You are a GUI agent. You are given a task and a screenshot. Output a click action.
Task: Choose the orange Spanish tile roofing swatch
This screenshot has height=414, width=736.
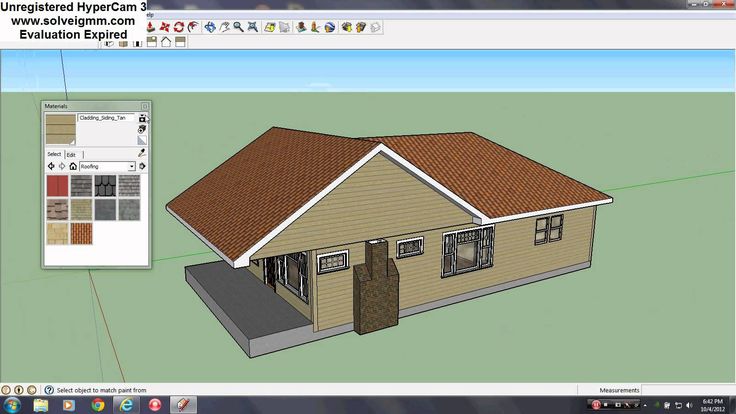coord(81,233)
